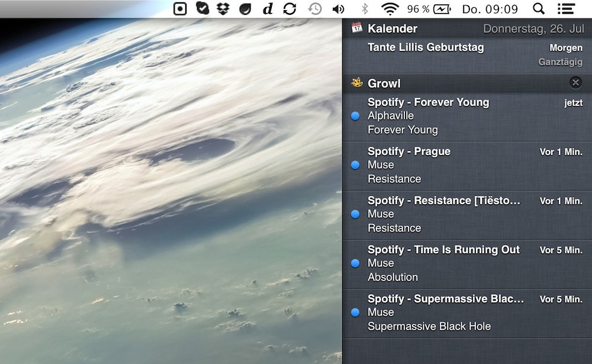This screenshot has width=592, height=364.
Task: Open the Bluetooth menu bar icon
Action: click(x=364, y=9)
